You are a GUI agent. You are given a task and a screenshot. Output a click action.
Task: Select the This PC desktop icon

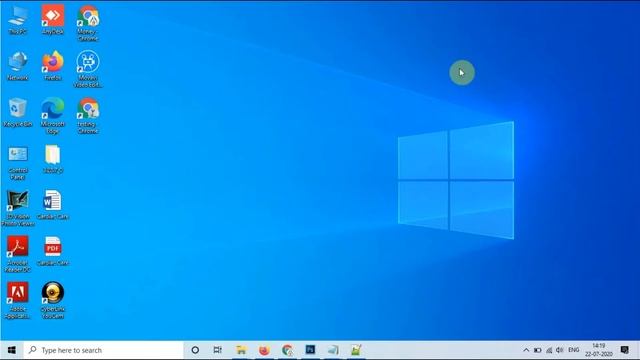pyautogui.click(x=18, y=20)
